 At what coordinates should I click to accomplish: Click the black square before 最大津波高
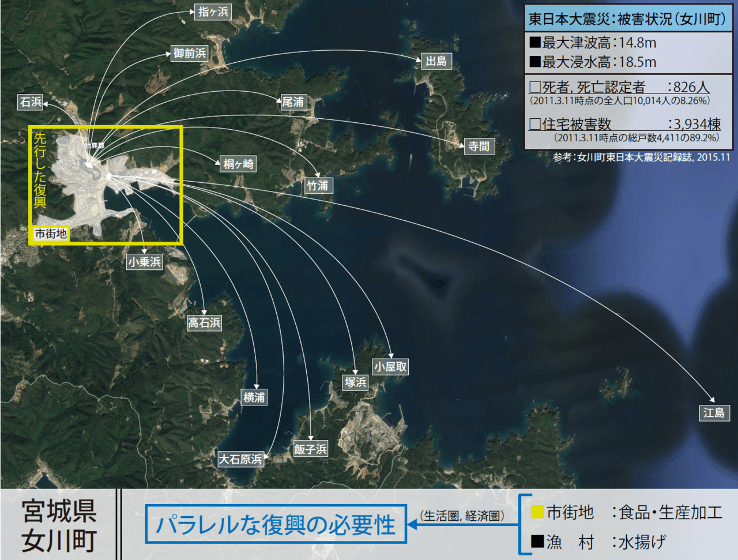[535, 42]
